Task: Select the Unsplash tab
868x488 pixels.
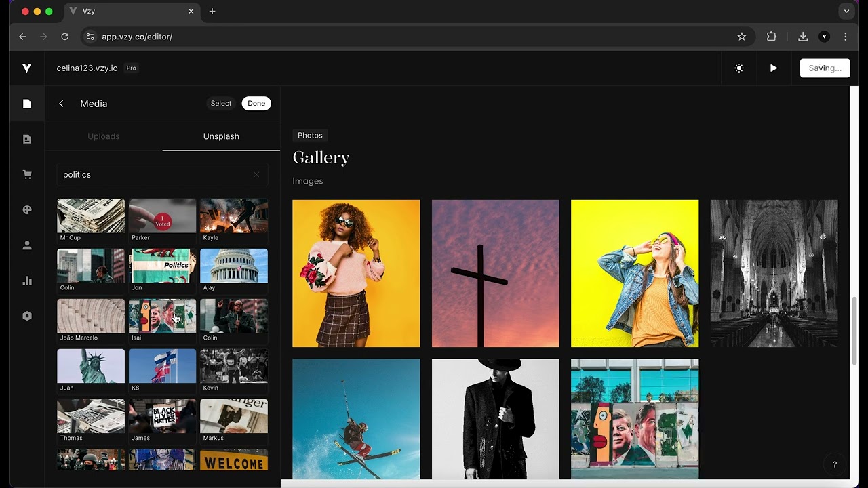Action: (x=221, y=136)
